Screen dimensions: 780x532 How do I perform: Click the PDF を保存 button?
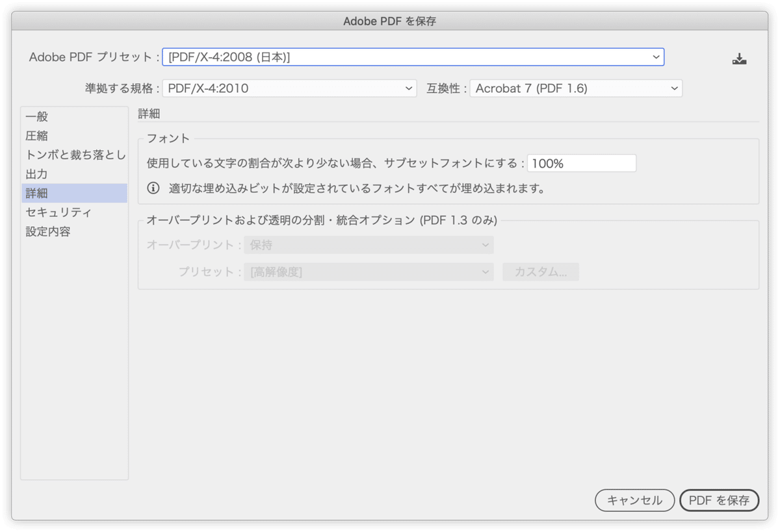(x=719, y=500)
